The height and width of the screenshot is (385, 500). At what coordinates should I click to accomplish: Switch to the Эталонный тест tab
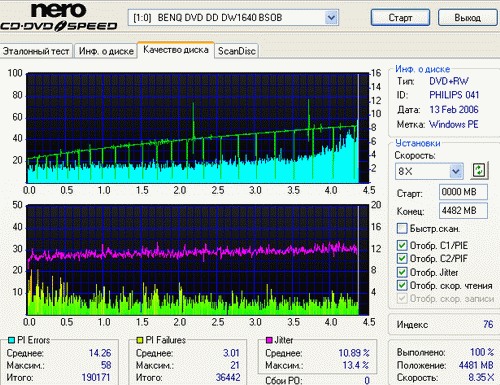click(x=36, y=51)
